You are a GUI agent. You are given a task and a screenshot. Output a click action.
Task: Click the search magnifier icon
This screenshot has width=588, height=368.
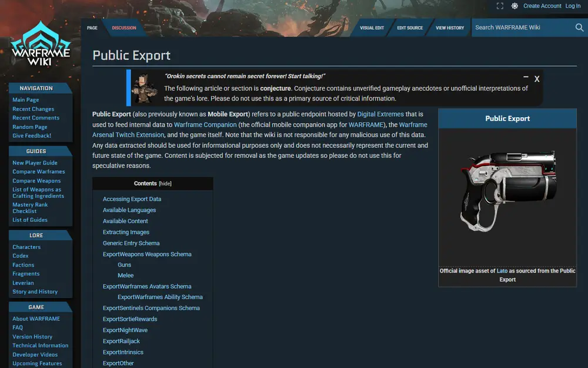579,28
